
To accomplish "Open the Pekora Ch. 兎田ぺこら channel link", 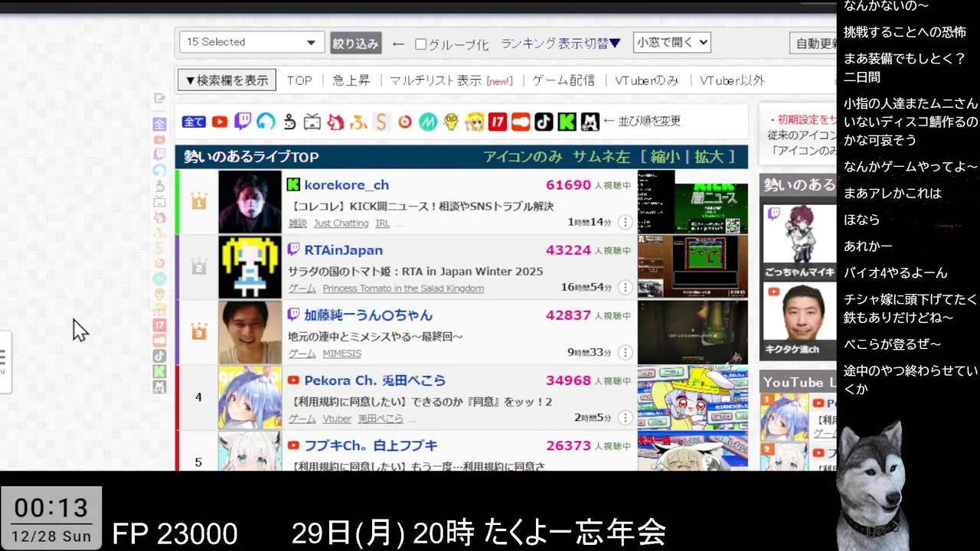I will click(374, 380).
